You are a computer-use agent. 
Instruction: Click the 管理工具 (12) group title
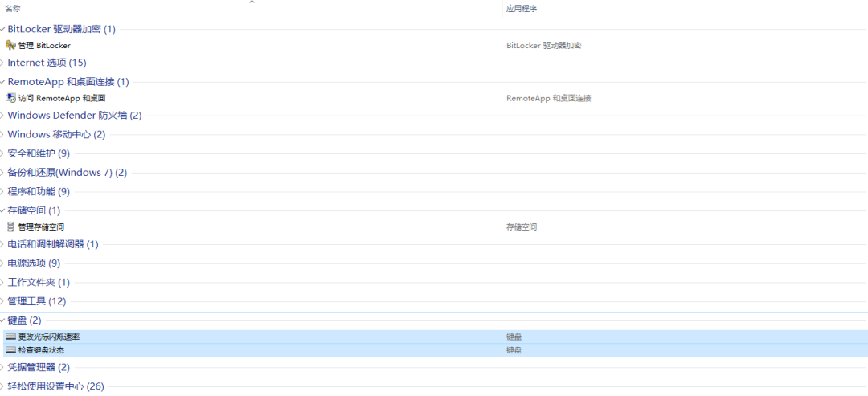(x=36, y=301)
